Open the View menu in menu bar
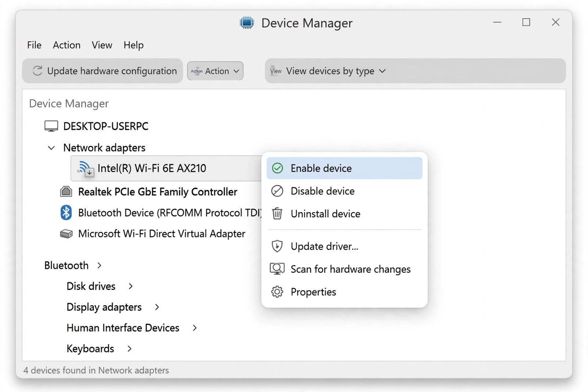The width and height of the screenshot is (588, 392). pyautogui.click(x=102, y=45)
